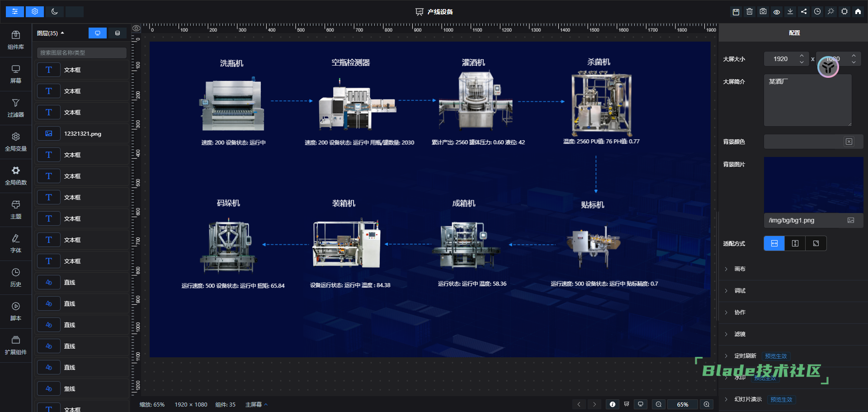Viewport: 868px width, 412px height.
Task: Click the share icon in top toolbar
Action: coord(804,12)
